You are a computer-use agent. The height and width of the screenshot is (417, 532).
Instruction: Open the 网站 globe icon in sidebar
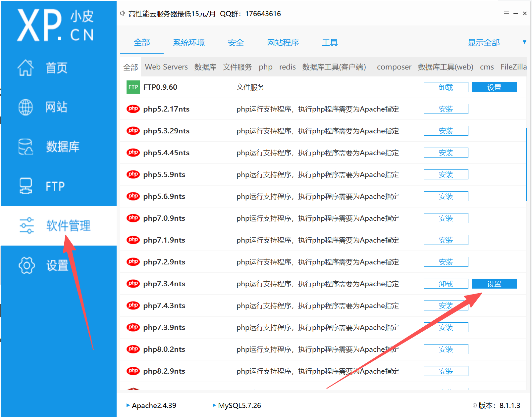(x=26, y=107)
